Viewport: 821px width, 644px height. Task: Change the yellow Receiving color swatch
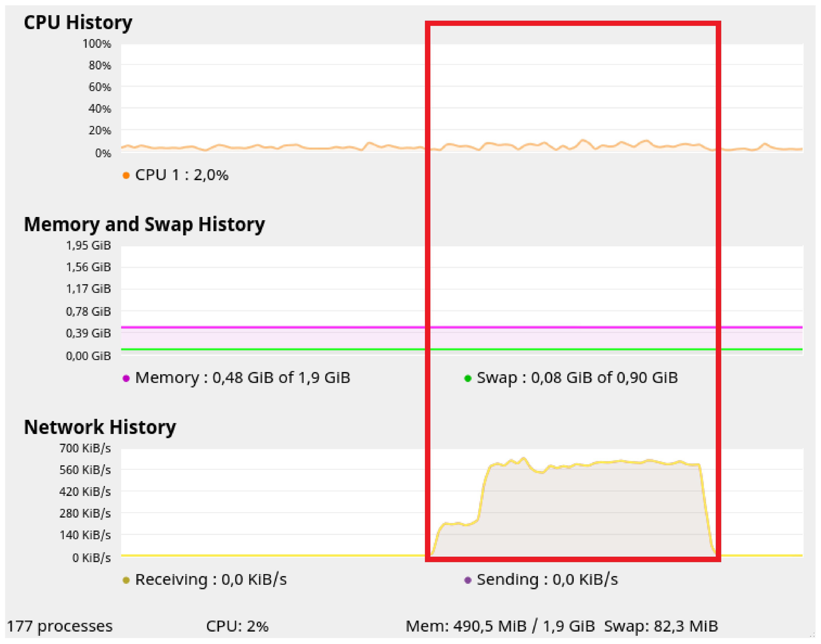126,580
